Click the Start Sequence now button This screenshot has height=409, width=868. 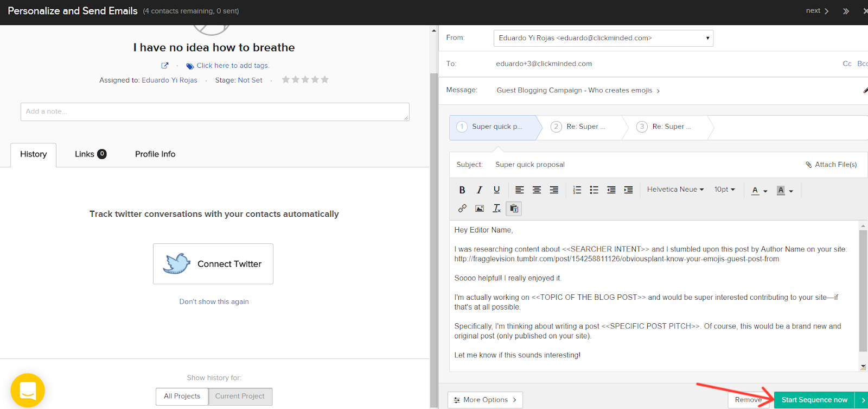(x=814, y=400)
